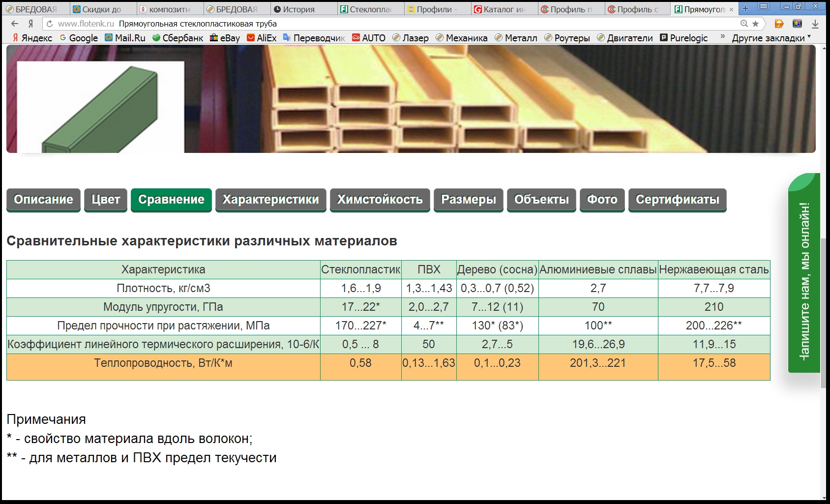Viewport: 830px width, 504px height.
Task: Switch to the История browser tab
Action: (x=303, y=9)
